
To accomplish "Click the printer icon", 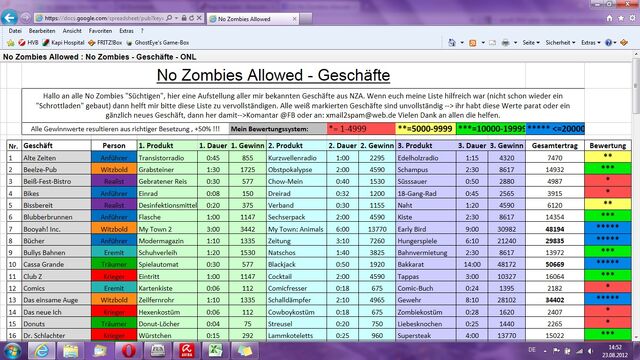I will pyautogui.click(x=505, y=42).
